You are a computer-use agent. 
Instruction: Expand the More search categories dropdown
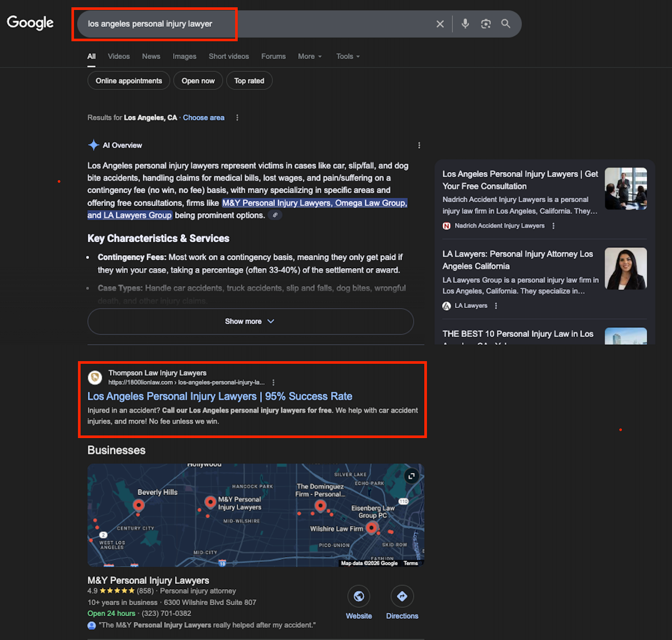[310, 56]
